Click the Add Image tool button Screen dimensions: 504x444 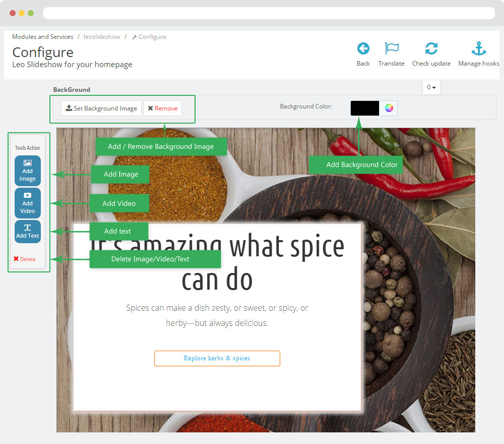coord(28,171)
